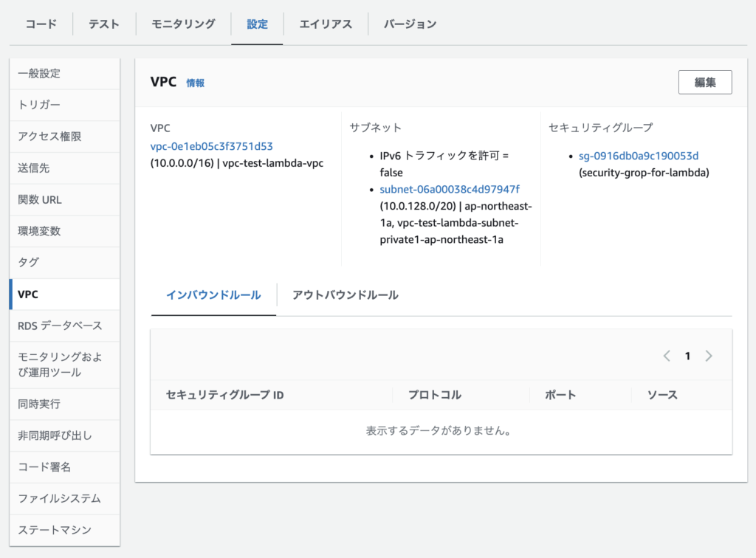The height and width of the screenshot is (558, 756).
Task: Open vpc-0e1eb05c3f3751d53 VPC link
Action: tap(211, 146)
